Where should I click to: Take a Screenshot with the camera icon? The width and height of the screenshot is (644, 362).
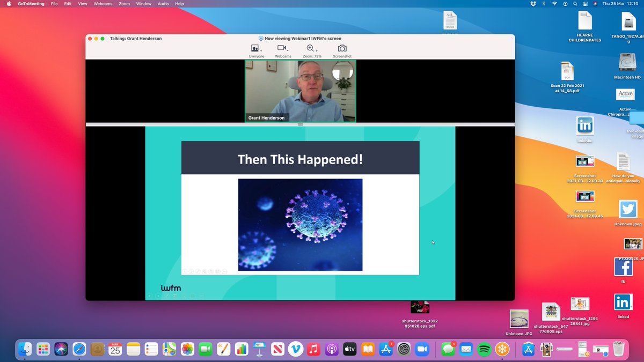point(342,48)
